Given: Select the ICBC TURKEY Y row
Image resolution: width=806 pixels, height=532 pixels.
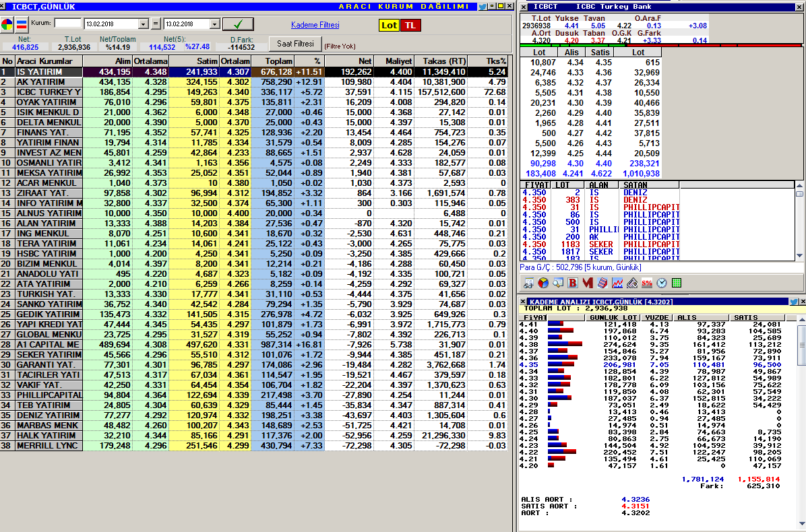Looking at the screenshot, I should point(254,92).
